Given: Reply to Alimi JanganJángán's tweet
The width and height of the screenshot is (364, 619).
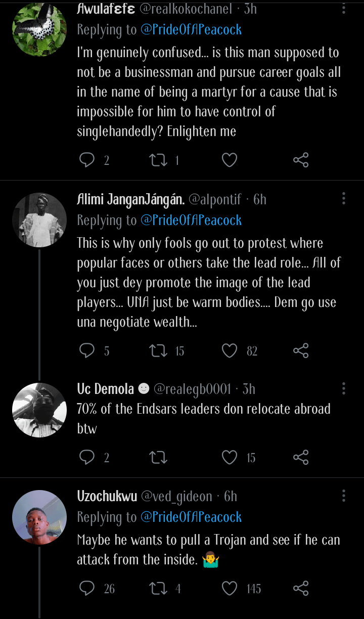Looking at the screenshot, I should click(x=87, y=350).
